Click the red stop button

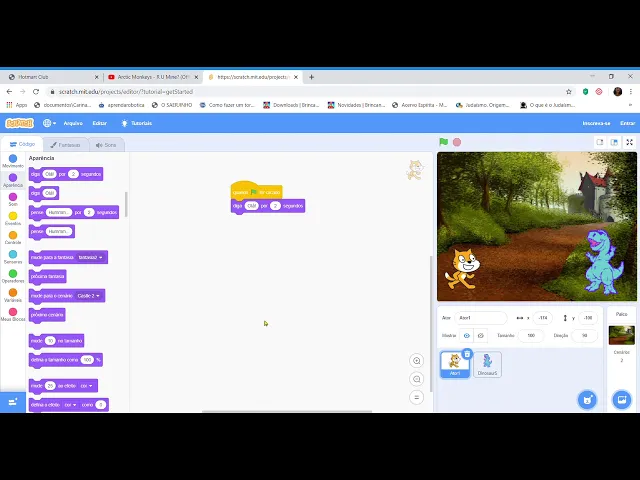(x=457, y=142)
